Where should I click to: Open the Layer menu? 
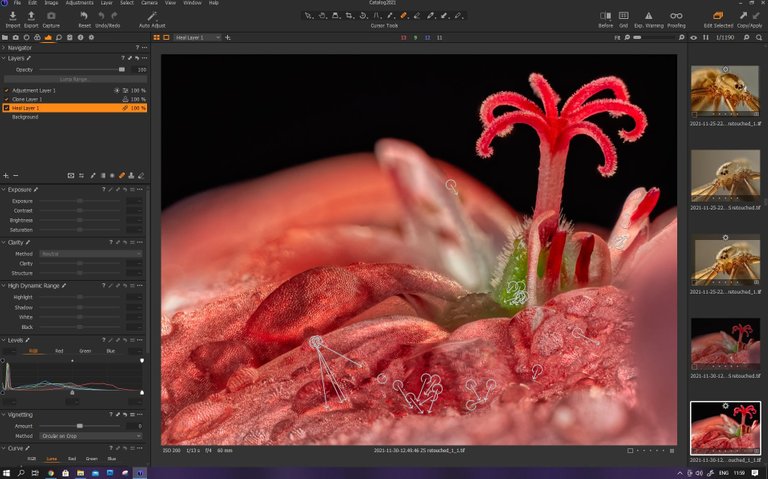[x=106, y=3]
